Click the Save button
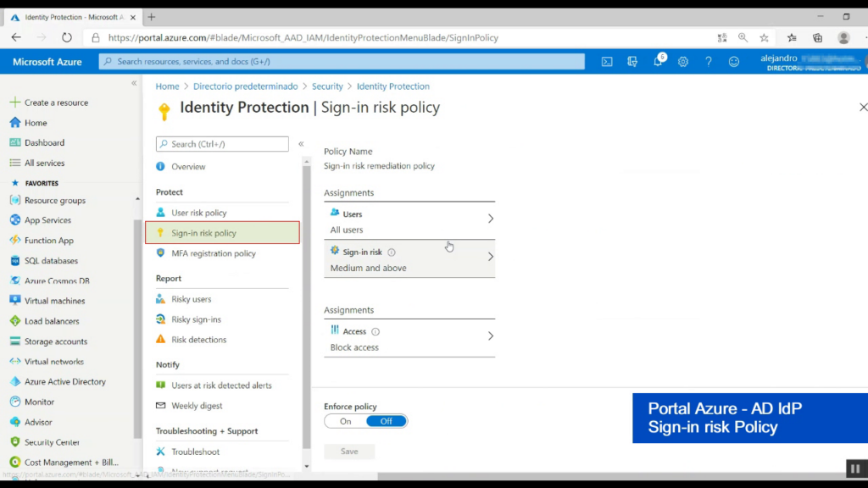Image resolution: width=868 pixels, height=488 pixels. [349, 452]
